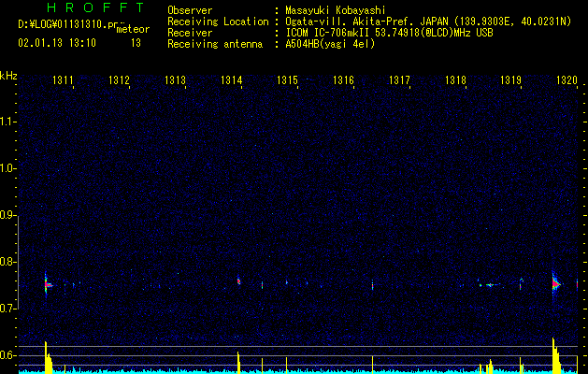Click the Receiving Location value line
The width and height of the screenshot is (588, 374).
(x=428, y=22)
